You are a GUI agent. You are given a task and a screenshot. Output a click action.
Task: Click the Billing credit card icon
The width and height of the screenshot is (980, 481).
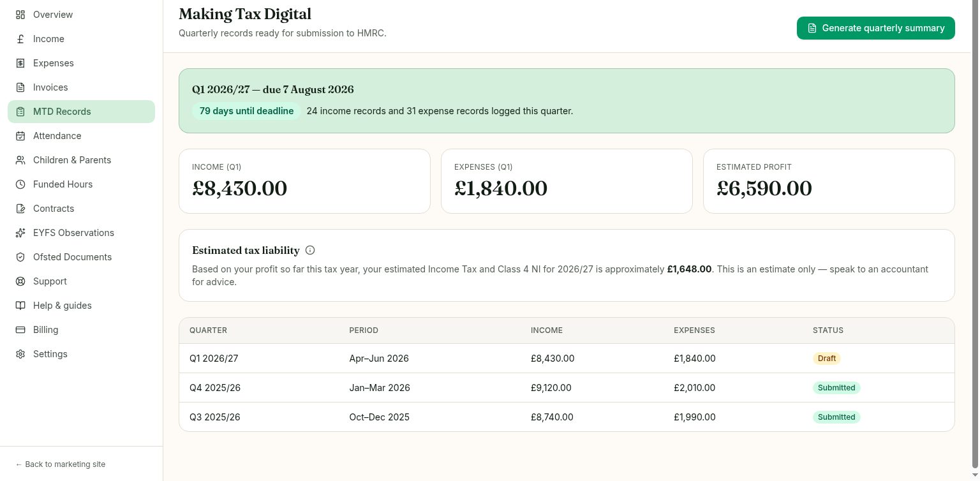click(20, 330)
